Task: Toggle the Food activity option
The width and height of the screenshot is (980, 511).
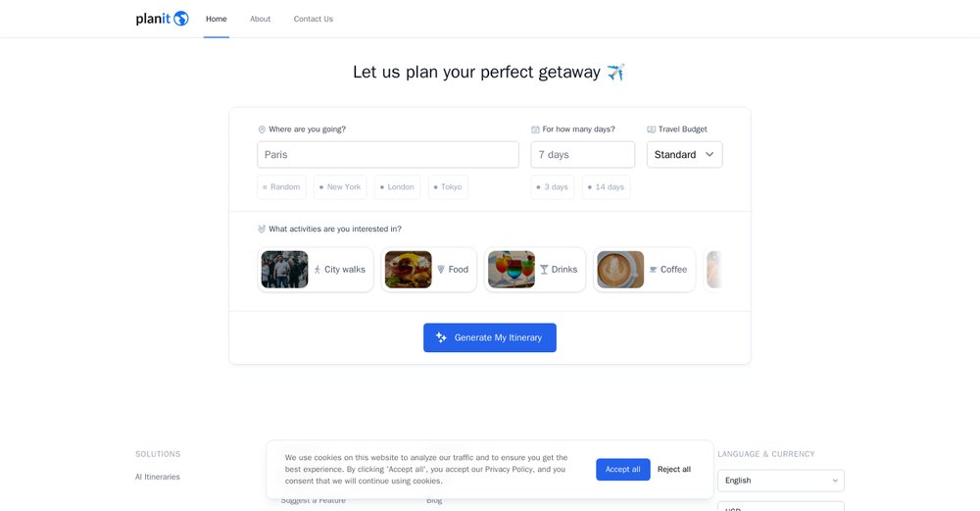Action: (429, 270)
